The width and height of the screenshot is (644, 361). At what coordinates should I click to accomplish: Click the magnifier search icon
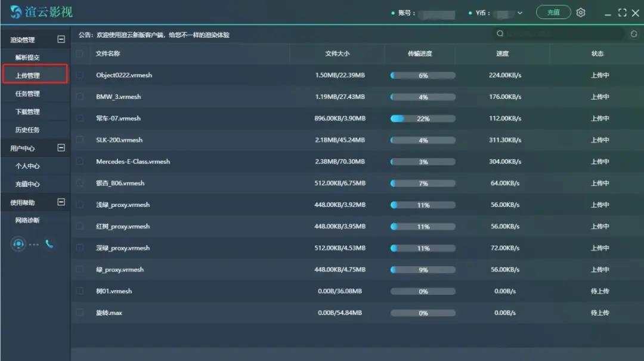pos(500,34)
